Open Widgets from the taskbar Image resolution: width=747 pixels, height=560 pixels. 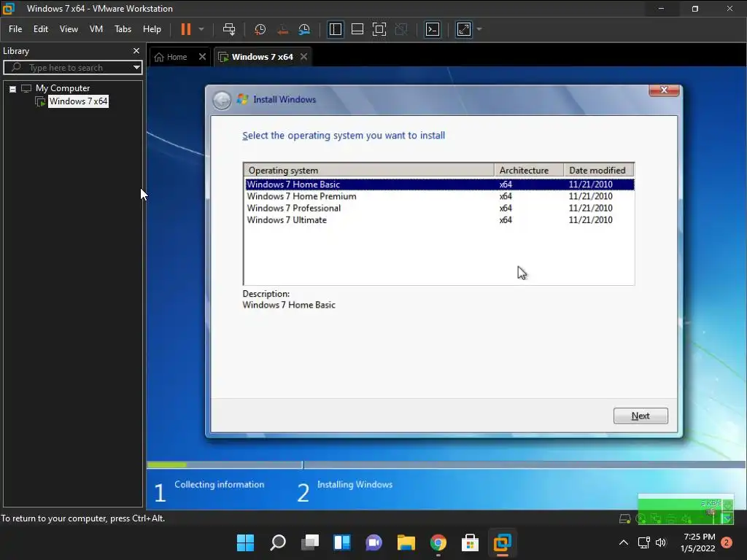(342, 542)
